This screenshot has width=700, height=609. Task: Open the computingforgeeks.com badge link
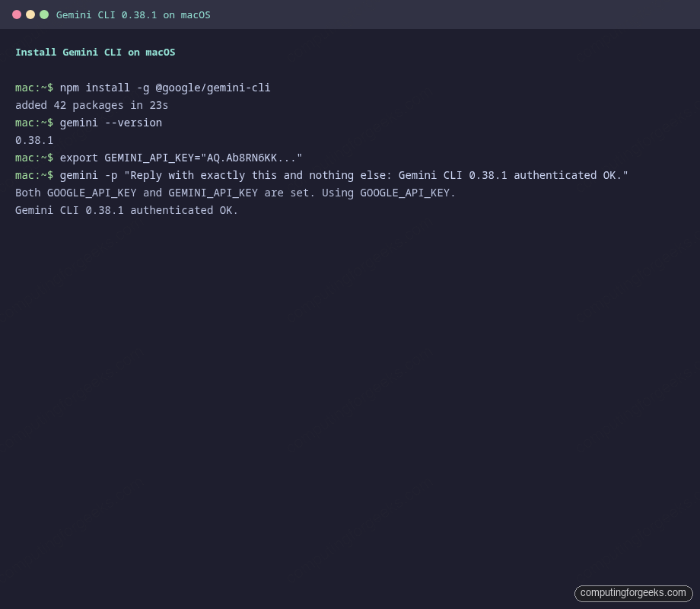click(633, 593)
